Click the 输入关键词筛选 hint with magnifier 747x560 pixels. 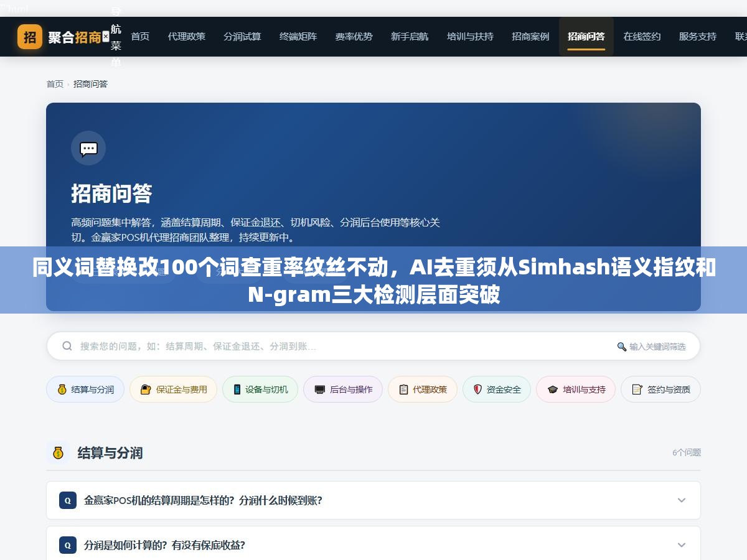tap(651, 347)
